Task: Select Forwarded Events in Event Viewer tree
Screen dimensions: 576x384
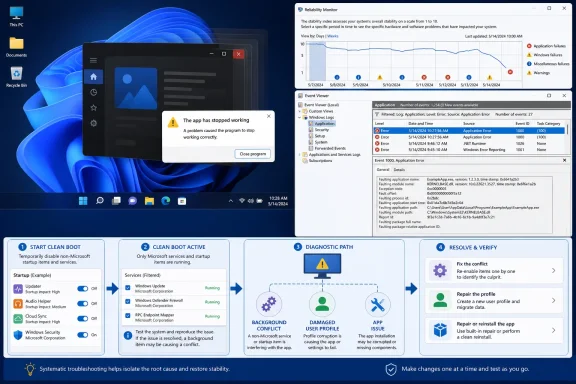Action: point(327,148)
